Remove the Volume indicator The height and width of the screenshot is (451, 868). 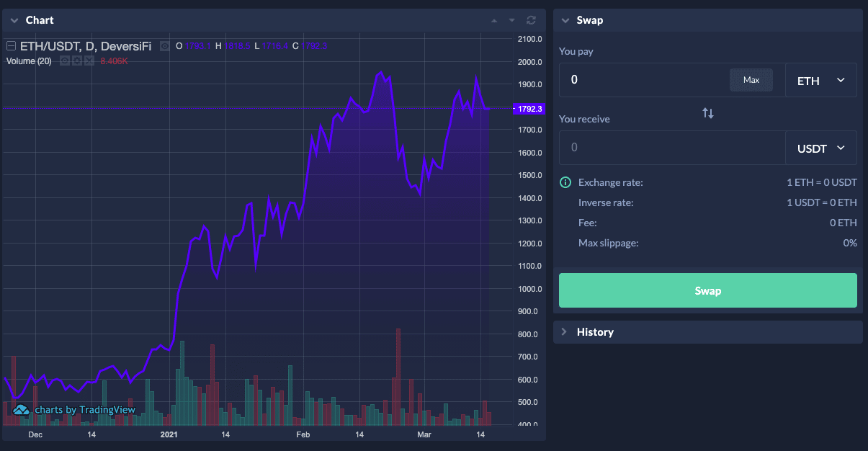89,61
